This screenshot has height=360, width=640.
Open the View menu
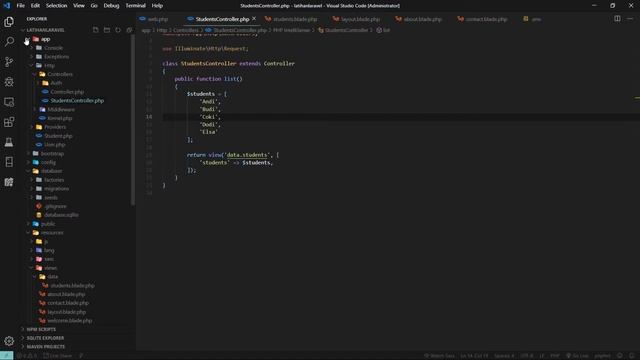coord(79,6)
